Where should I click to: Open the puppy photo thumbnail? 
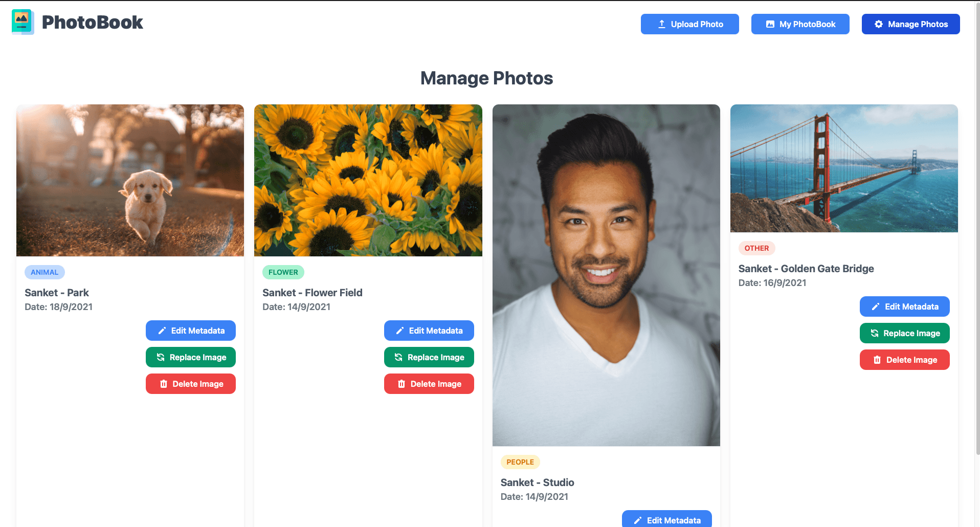pos(130,180)
